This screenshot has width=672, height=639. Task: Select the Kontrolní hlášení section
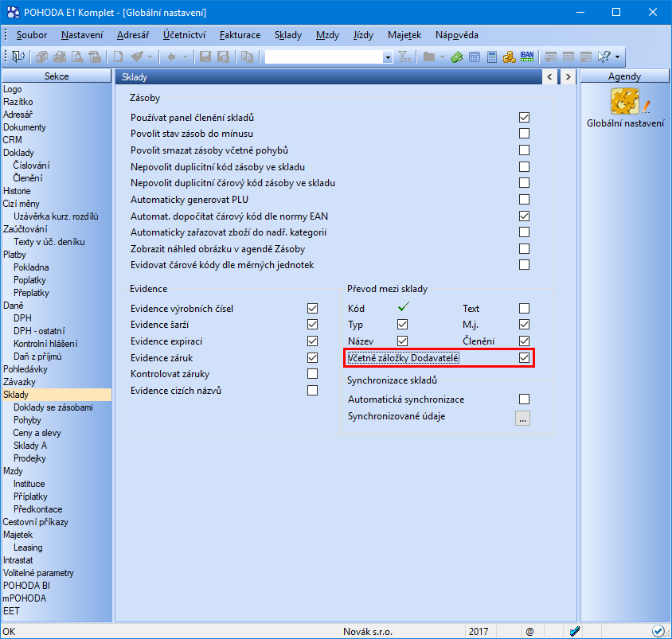pyautogui.click(x=45, y=344)
